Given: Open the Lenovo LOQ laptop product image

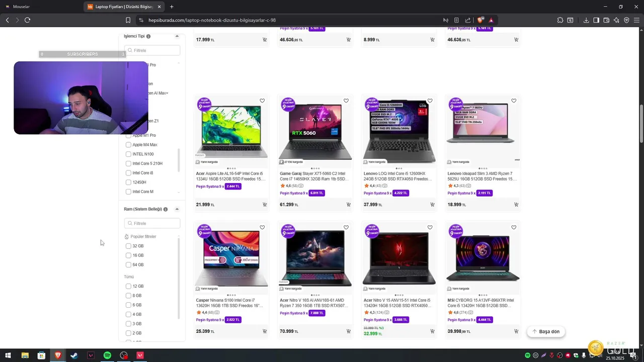Looking at the screenshot, I should pyautogui.click(x=399, y=131).
